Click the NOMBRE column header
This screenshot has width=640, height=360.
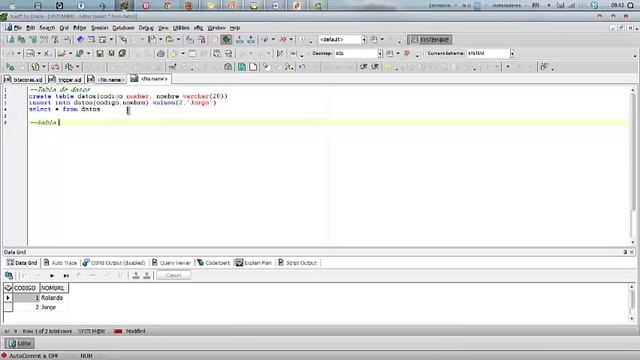coord(54,288)
